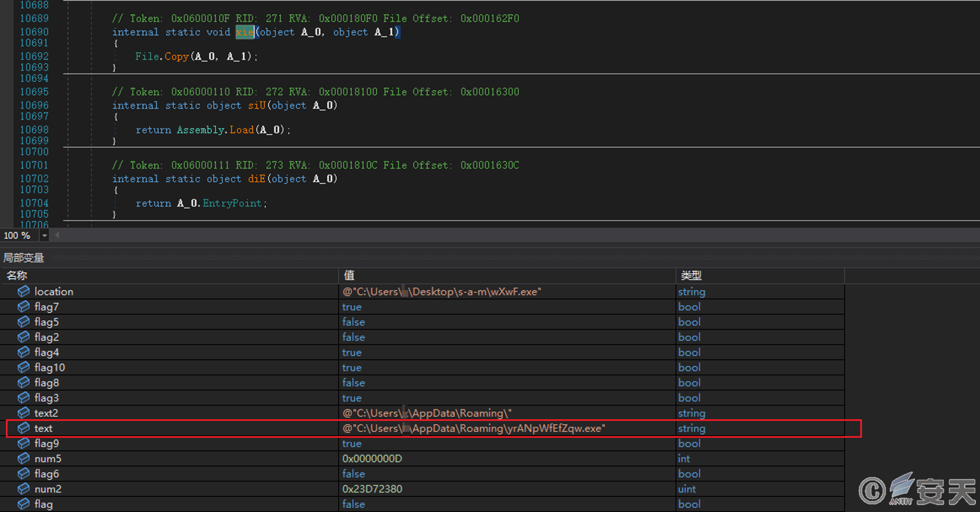Click the num5 variable icon
This screenshot has height=512, width=980.
(23, 458)
